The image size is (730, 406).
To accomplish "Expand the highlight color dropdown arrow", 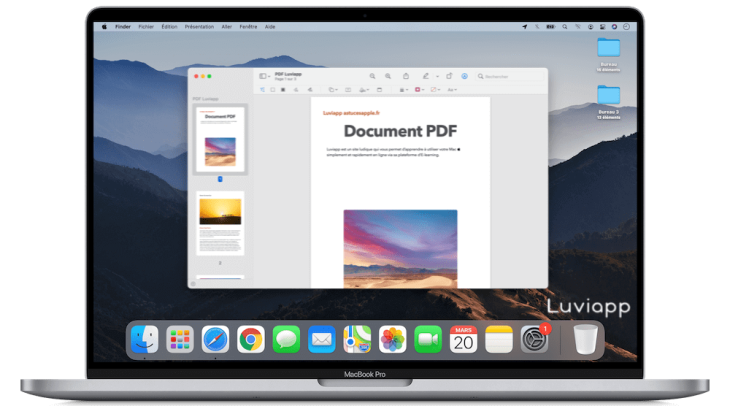I will tap(435, 75).
